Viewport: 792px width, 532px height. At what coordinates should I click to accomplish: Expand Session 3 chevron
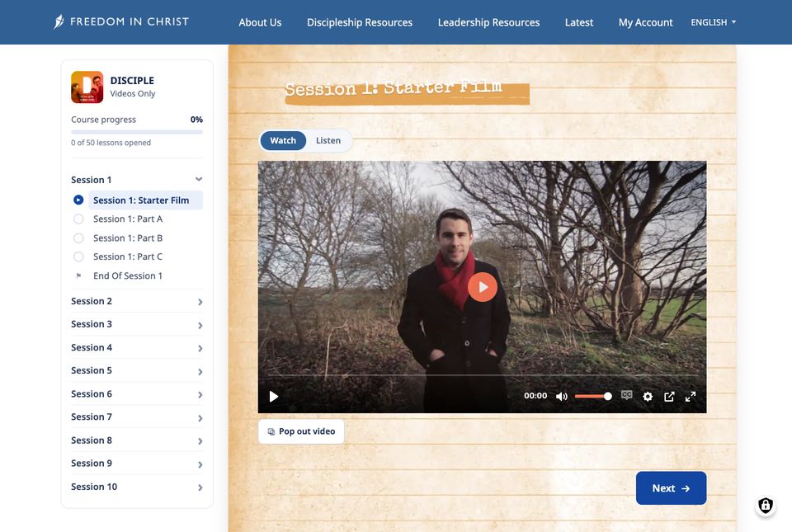tap(200, 326)
